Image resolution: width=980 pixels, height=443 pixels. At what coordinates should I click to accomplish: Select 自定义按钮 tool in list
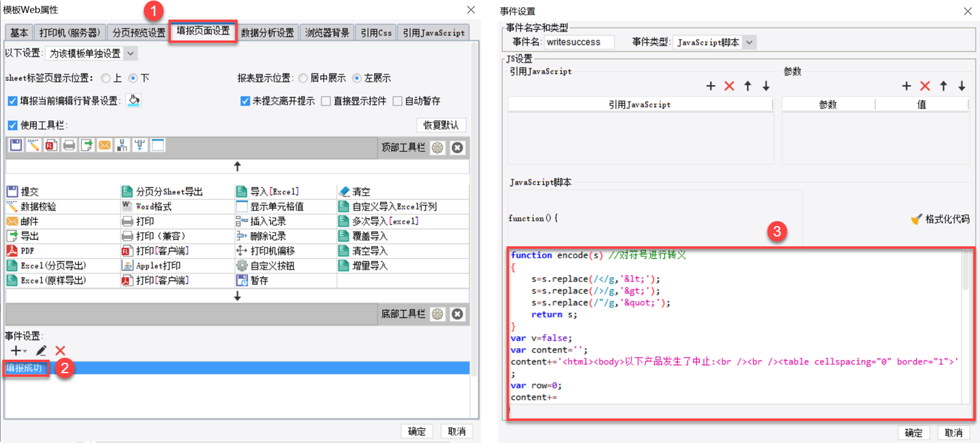pos(266,265)
